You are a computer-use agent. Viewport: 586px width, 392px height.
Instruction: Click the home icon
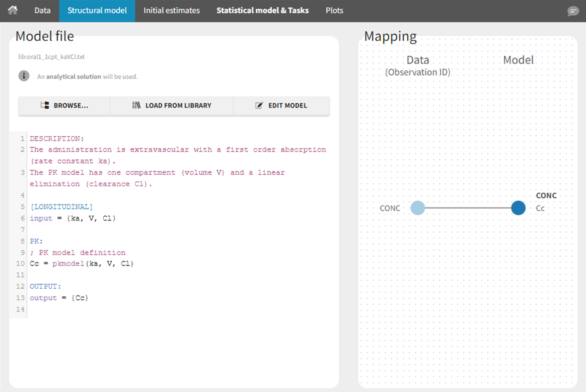(x=12, y=10)
